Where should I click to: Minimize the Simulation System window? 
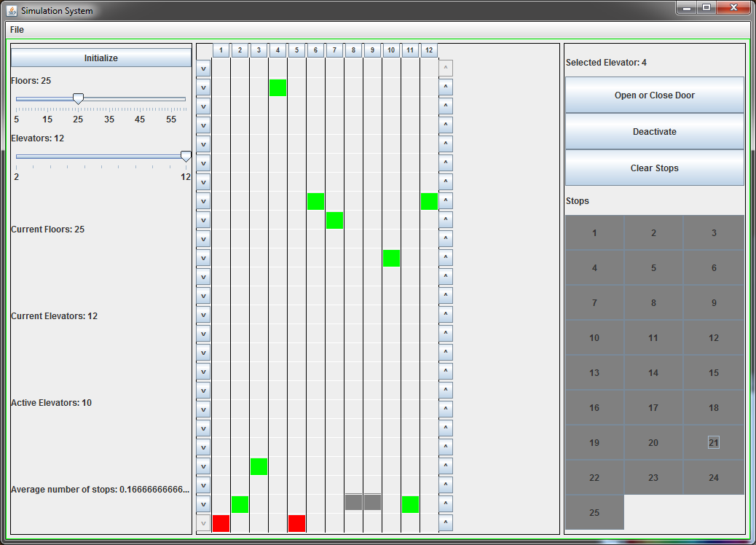pyautogui.click(x=687, y=8)
